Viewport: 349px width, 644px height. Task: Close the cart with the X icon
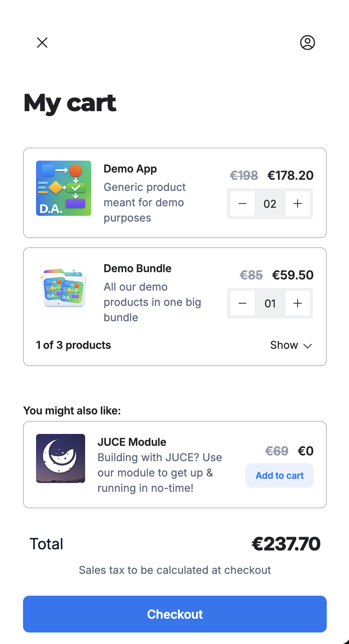coord(42,43)
